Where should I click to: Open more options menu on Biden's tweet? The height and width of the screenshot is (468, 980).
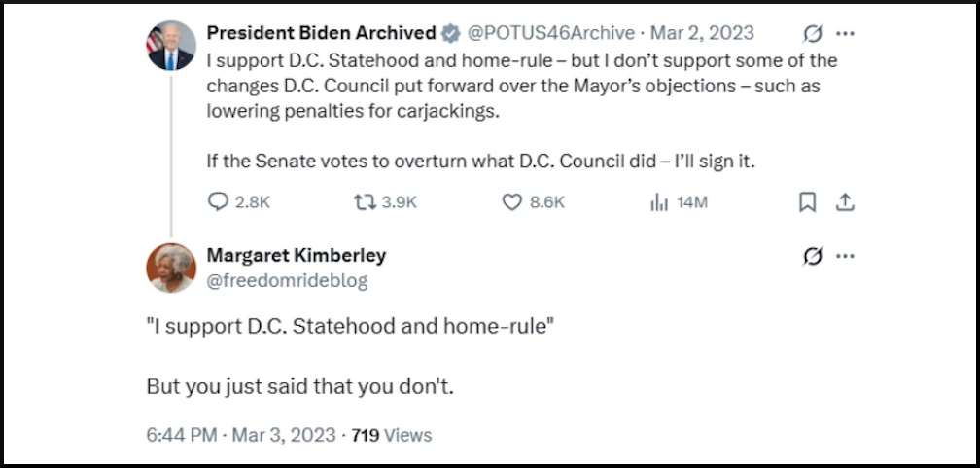point(846,34)
